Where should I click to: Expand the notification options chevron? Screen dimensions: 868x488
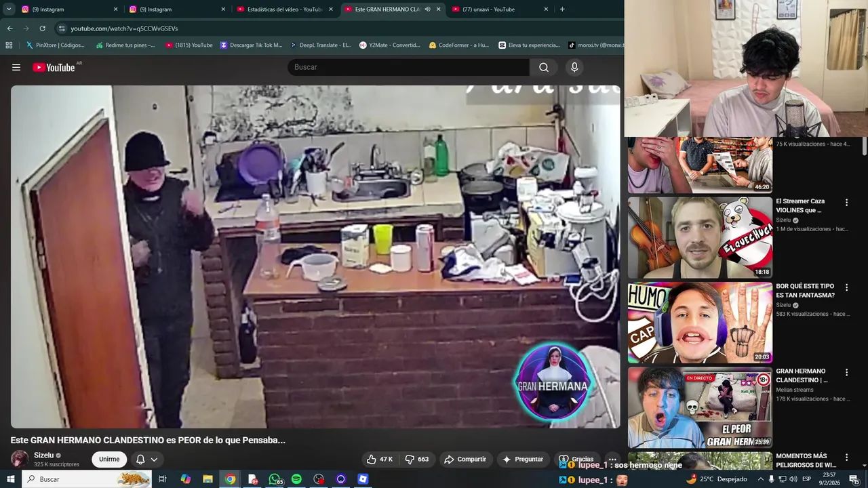pos(154,460)
